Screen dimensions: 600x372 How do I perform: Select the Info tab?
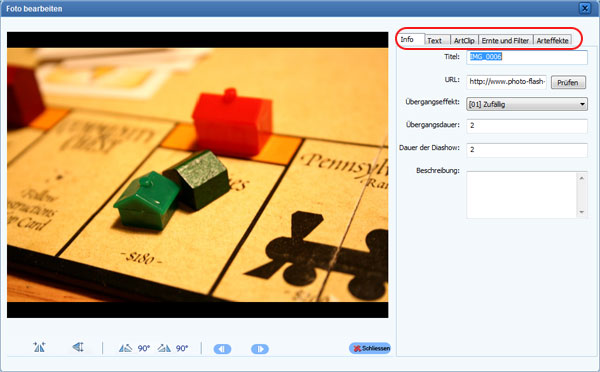pos(410,39)
